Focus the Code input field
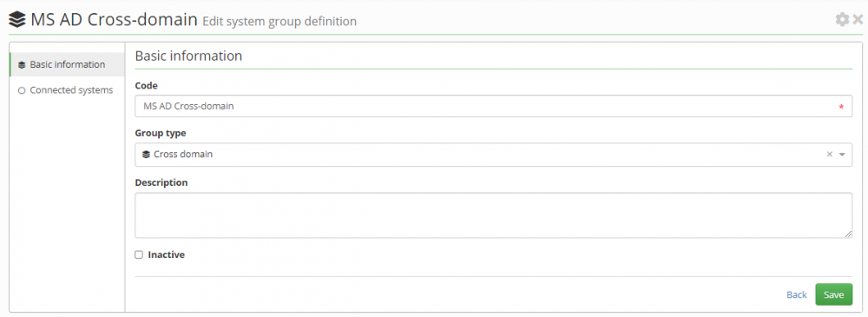The image size is (868, 317). [493, 107]
